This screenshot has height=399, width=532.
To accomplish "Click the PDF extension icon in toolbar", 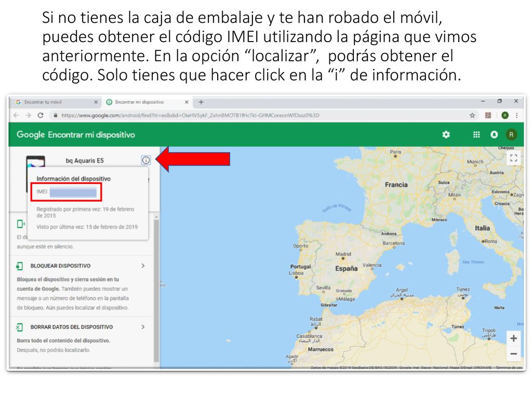I will click(488, 115).
